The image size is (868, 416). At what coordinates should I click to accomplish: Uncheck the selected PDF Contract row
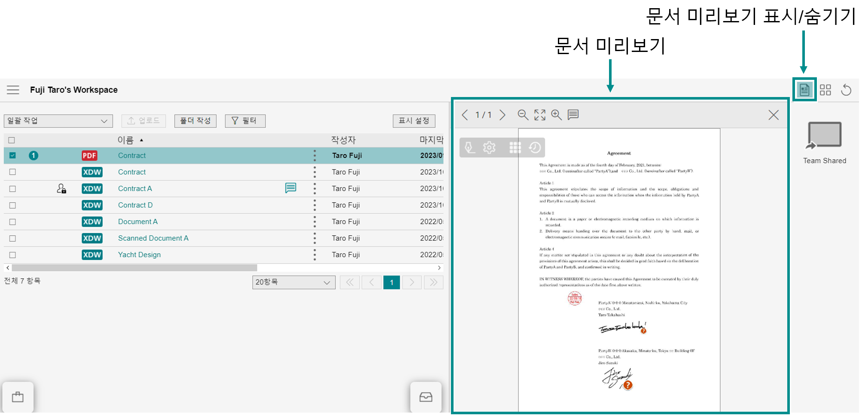pos(12,155)
